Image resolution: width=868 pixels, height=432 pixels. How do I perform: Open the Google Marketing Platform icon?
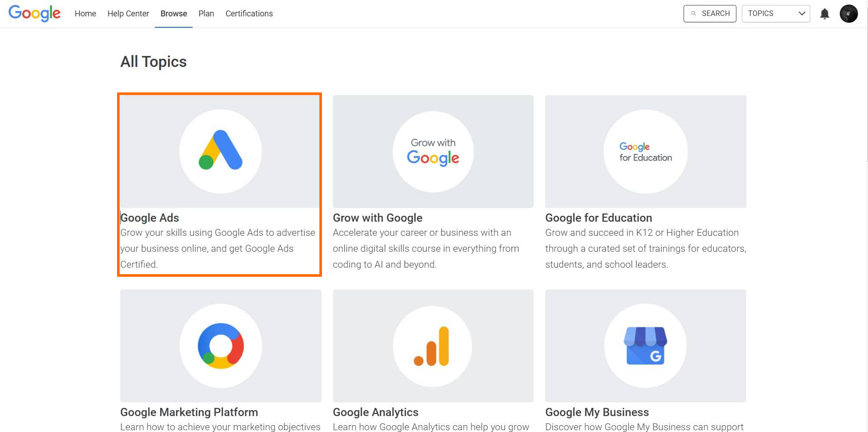[x=220, y=346]
